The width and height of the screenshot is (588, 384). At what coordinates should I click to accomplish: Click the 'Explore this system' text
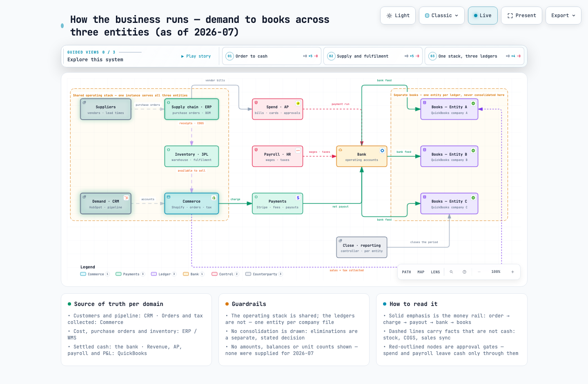coord(95,60)
